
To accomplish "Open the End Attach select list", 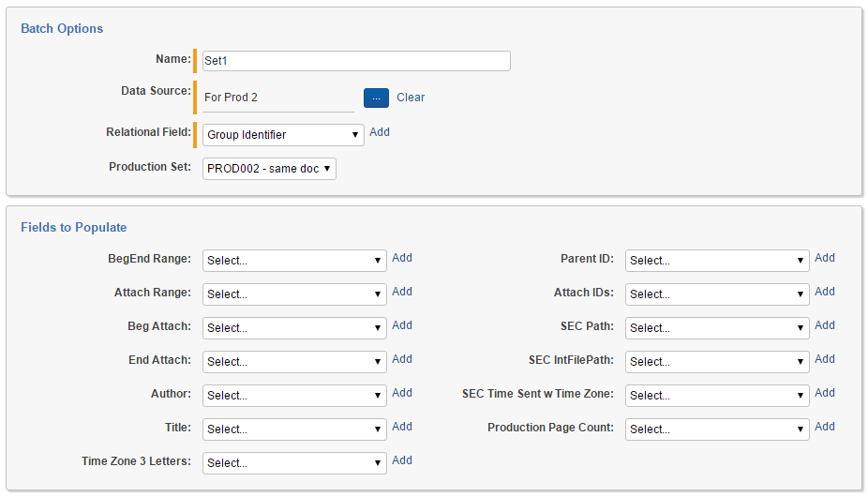I will [x=294, y=362].
